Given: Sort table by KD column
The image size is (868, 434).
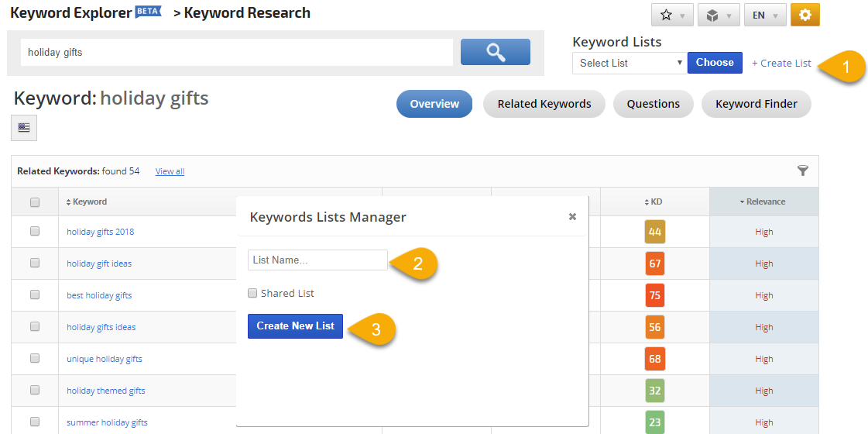Looking at the screenshot, I should click(x=655, y=201).
